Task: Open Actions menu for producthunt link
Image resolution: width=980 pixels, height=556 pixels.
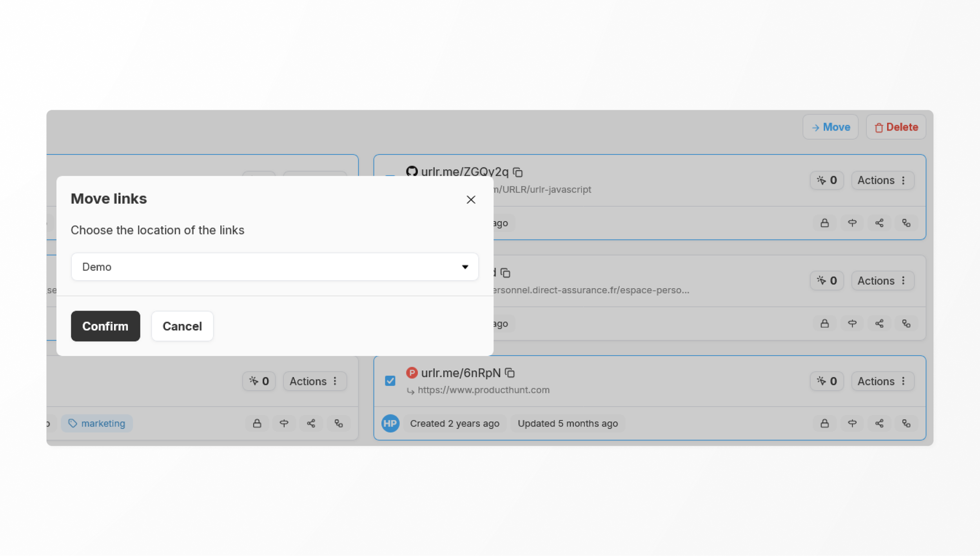Action: tap(882, 381)
